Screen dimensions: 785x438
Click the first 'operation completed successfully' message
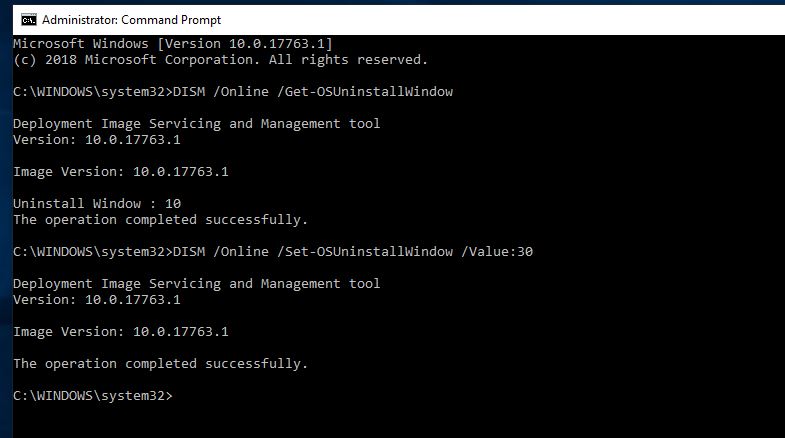pyautogui.click(x=160, y=220)
